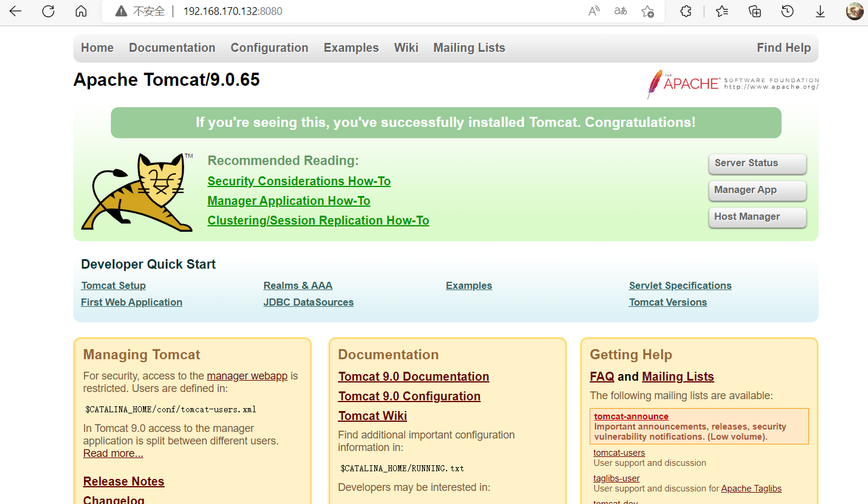Open Tomcat Versions link
Image resolution: width=868 pixels, height=504 pixels.
(668, 302)
